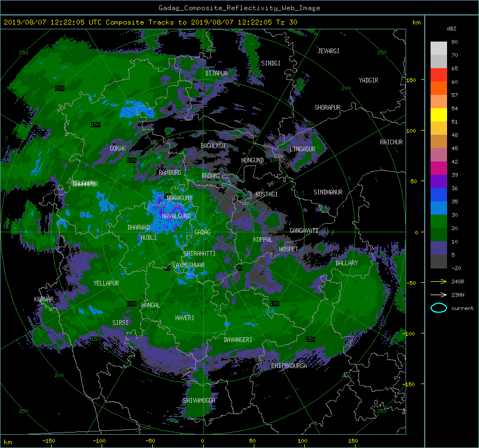
Task: Click the LAXMESHWAR city label
Action: tap(188, 265)
